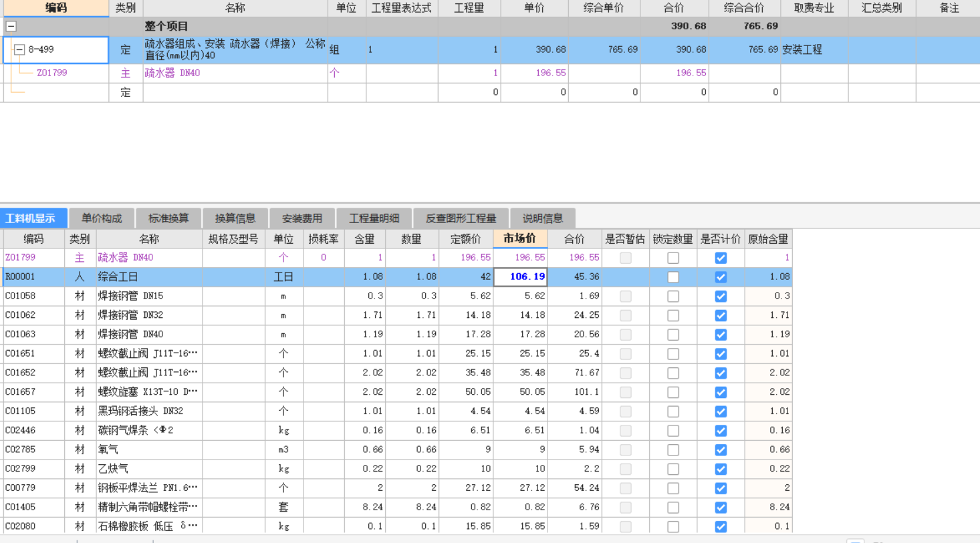The height and width of the screenshot is (543, 980).
Task: Select the C00779 code cell
Action: click(33, 488)
